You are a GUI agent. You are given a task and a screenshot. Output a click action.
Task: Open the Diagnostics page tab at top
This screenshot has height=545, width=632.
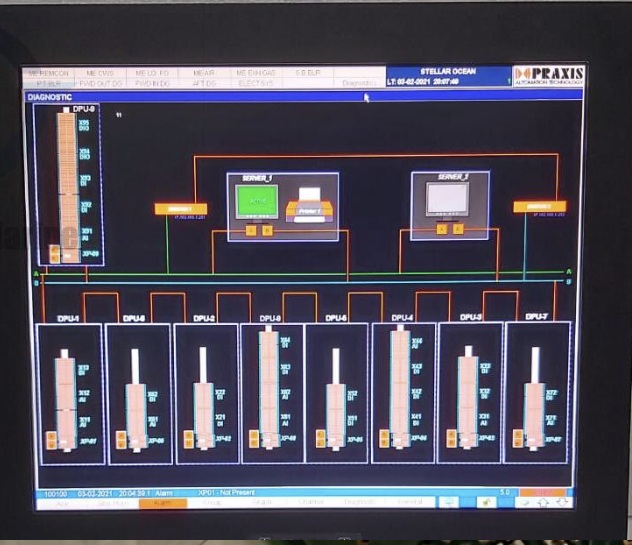pyautogui.click(x=359, y=83)
